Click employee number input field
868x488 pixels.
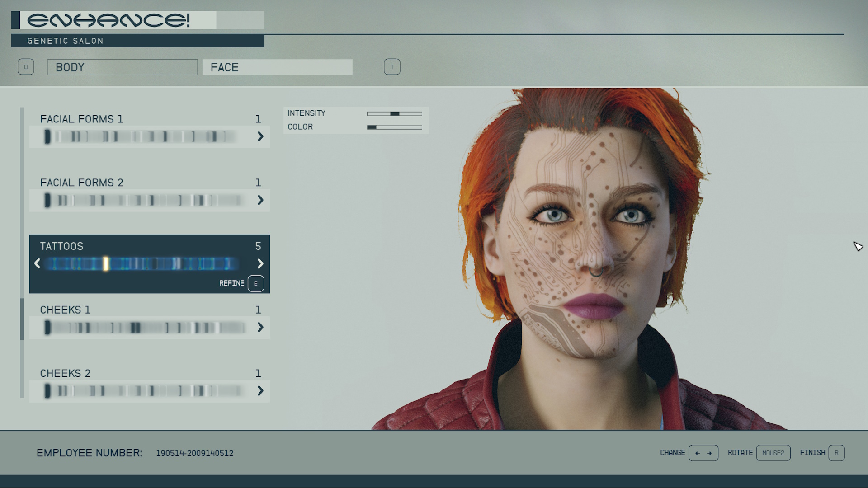[x=193, y=453]
